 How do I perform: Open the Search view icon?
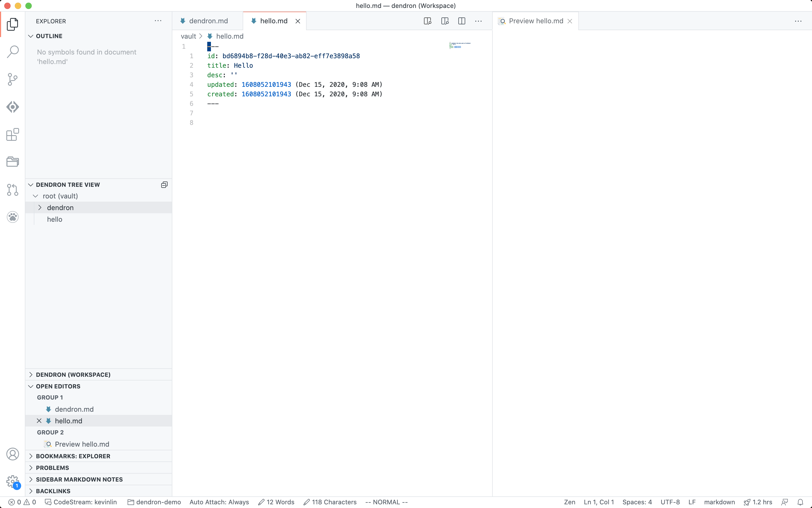12,52
